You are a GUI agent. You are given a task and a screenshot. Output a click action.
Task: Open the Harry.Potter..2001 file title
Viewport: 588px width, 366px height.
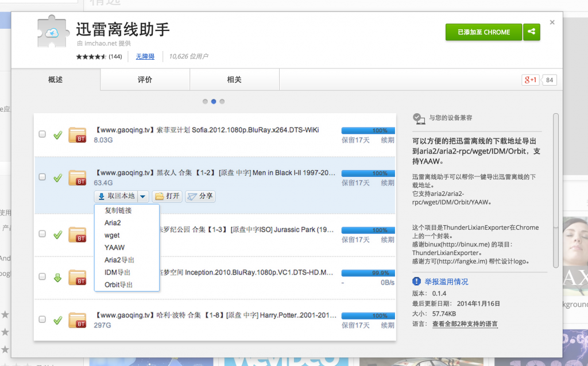tap(215, 315)
